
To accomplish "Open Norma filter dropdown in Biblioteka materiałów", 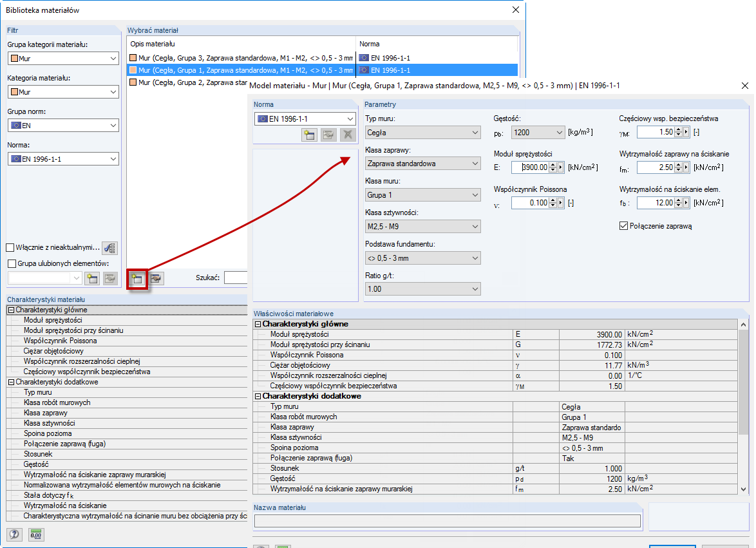I will pos(63,158).
